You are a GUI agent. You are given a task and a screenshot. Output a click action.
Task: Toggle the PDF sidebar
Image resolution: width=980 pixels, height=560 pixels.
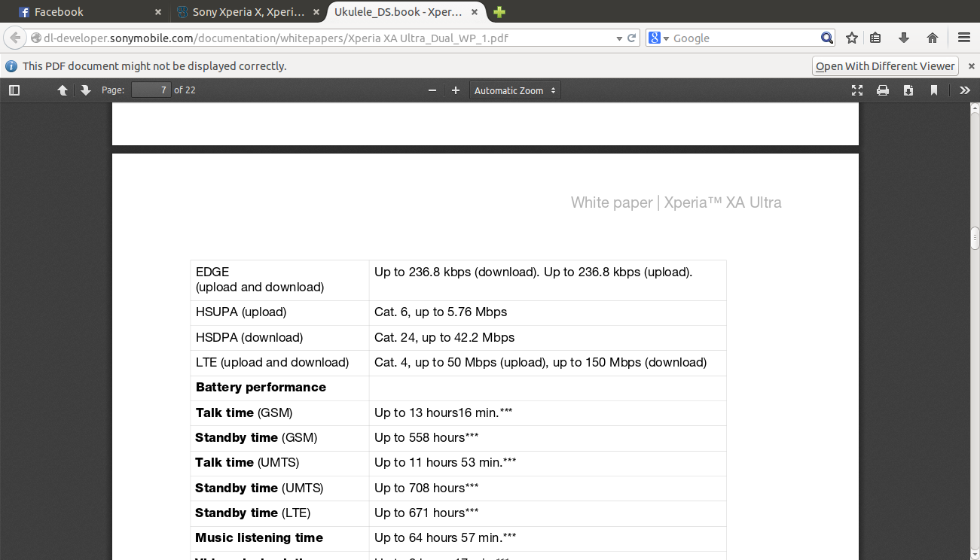[x=14, y=90]
